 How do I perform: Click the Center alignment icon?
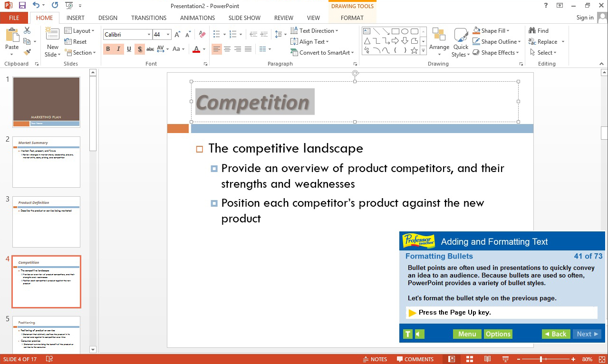(227, 49)
